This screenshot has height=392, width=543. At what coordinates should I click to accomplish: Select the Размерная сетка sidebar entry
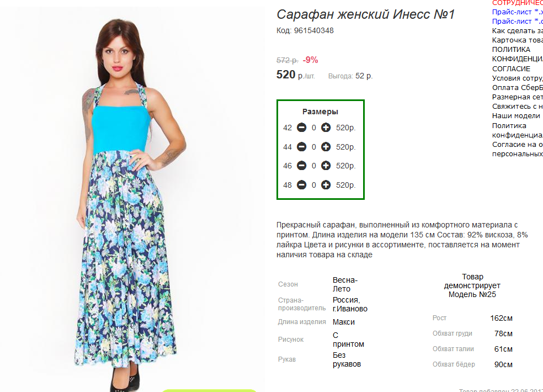tap(517, 97)
